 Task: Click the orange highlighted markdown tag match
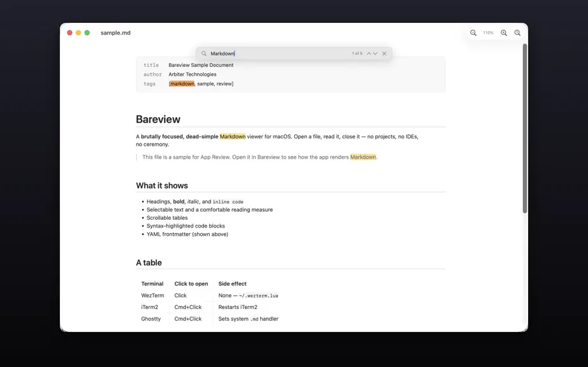pos(182,84)
